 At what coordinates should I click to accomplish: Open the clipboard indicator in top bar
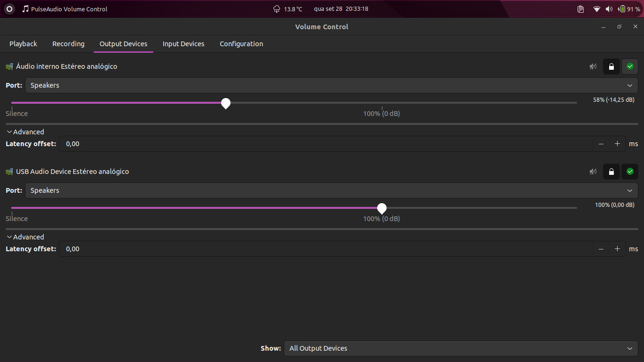[581, 9]
